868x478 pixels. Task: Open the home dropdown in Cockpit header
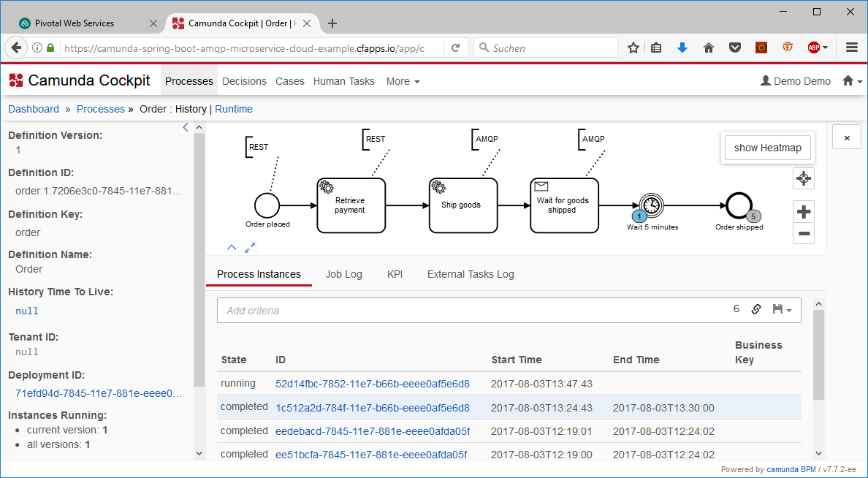(x=852, y=81)
